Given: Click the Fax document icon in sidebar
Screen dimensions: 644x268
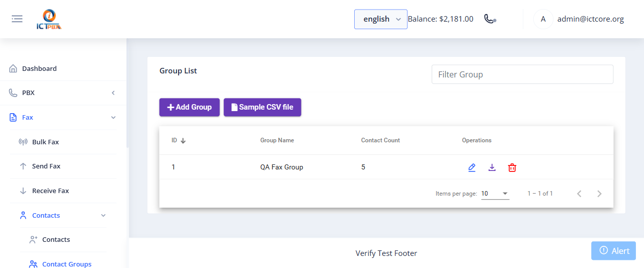Looking at the screenshot, I should click(13, 117).
